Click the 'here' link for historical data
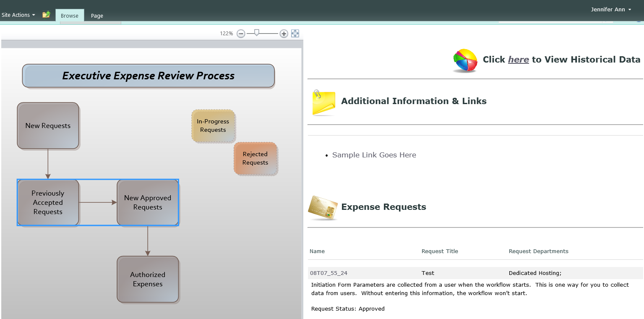The width and height of the screenshot is (644, 319). (518, 60)
